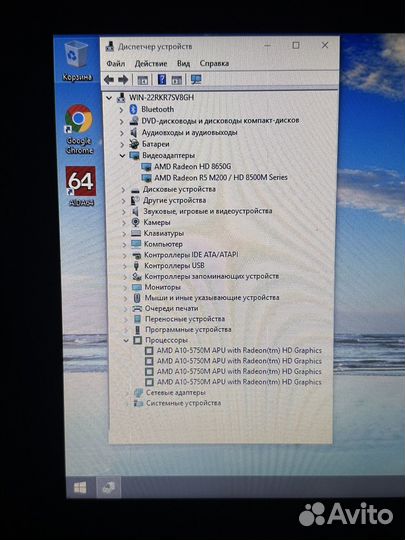Select the Системные устройства row

coord(184,403)
